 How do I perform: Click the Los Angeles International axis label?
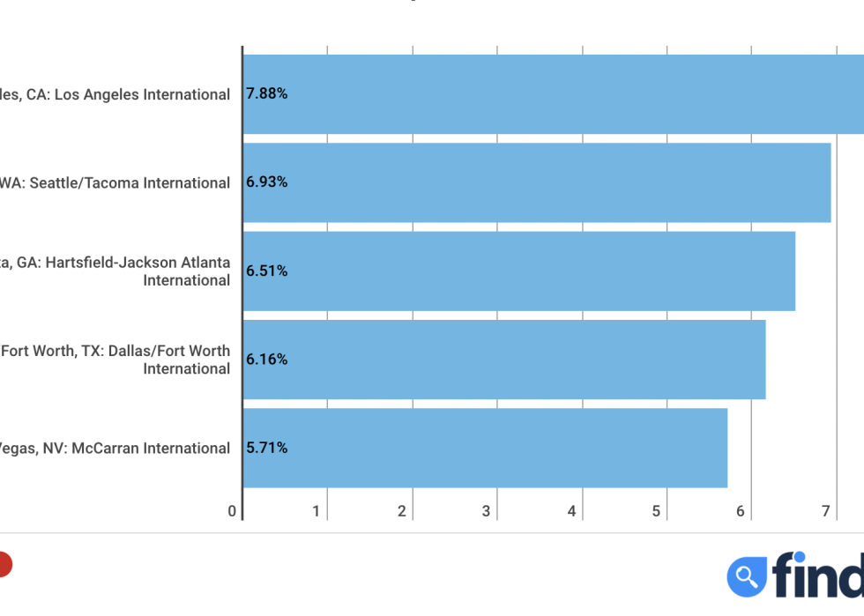(115, 95)
